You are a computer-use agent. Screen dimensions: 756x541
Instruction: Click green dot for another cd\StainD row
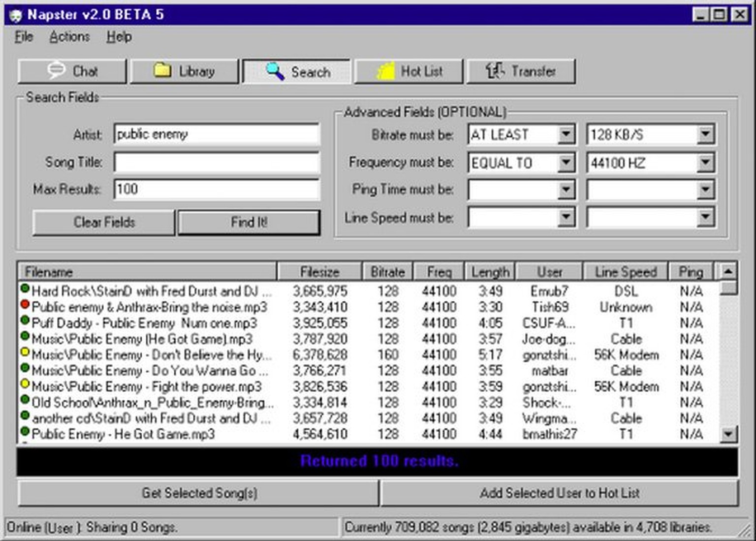point(25,415)
